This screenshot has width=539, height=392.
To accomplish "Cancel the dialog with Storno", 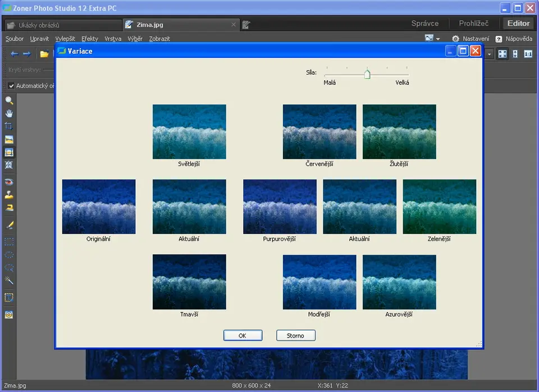I will tap(295, 335).
